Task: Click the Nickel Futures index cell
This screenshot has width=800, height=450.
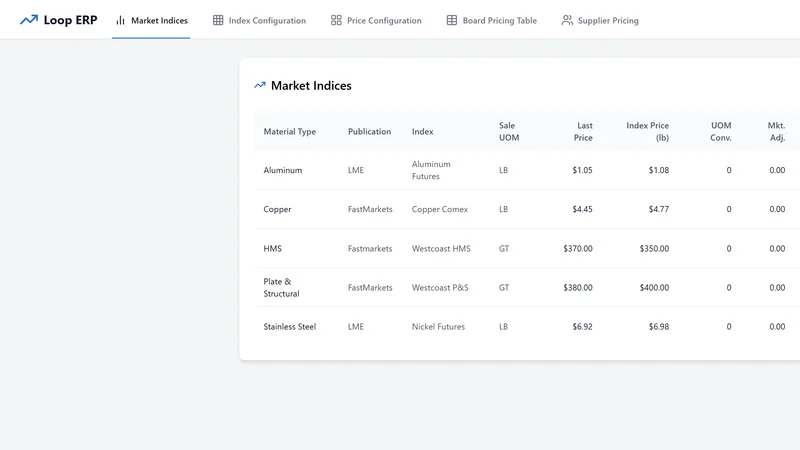Action: coord(438,327)
